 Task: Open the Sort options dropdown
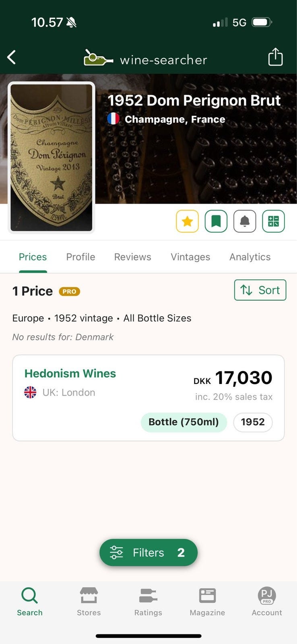coord(260,290)
